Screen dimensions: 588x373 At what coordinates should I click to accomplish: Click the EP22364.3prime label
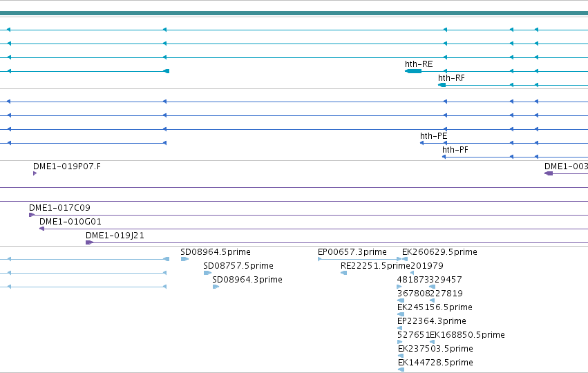click(x=432, y=321)
